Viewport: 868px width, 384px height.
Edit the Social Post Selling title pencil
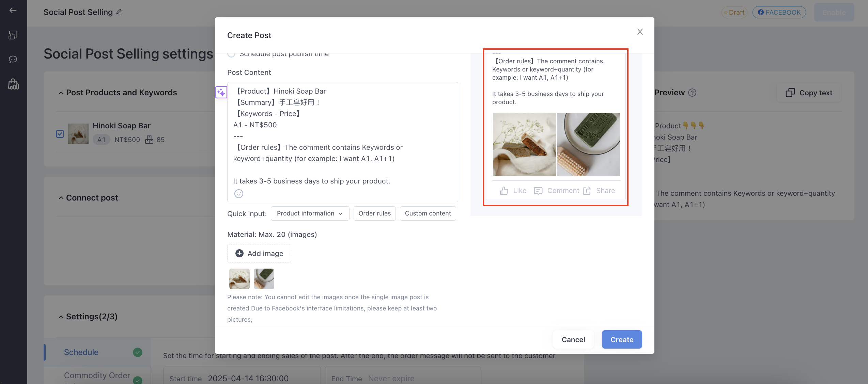pos(119,12)
